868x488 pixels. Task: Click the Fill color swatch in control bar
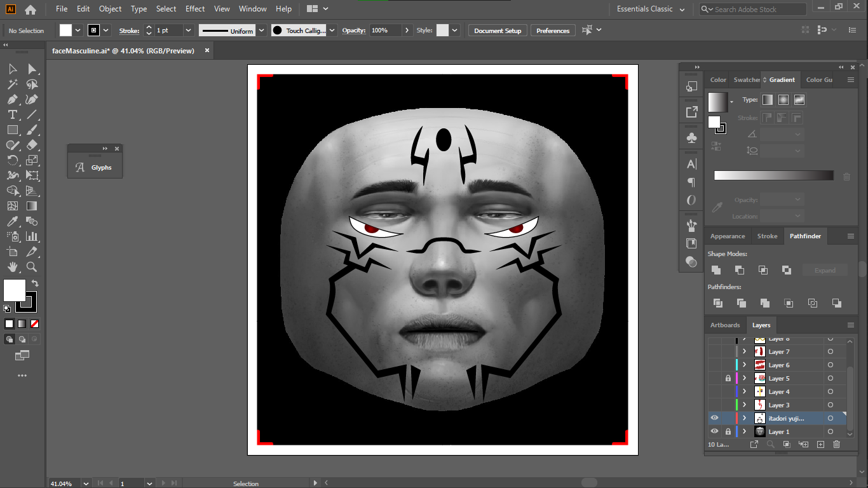pos(66,30)
